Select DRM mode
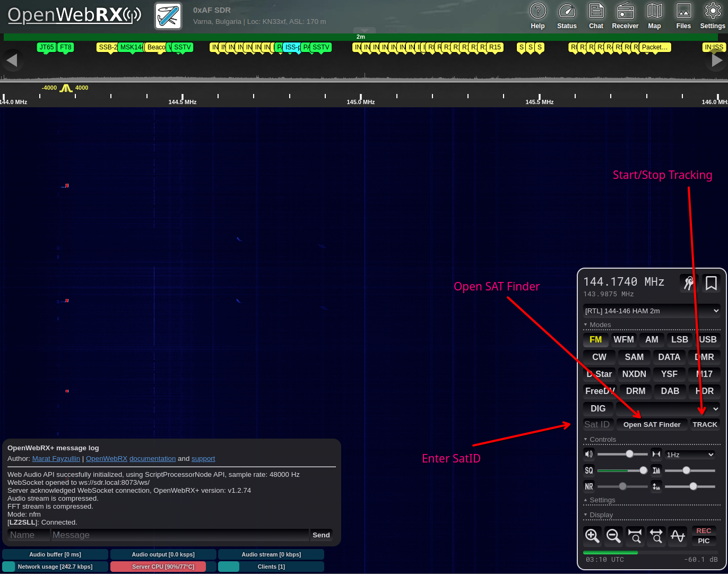The height and width of the screenshot is (574, 728). click(x=636, y=391)
